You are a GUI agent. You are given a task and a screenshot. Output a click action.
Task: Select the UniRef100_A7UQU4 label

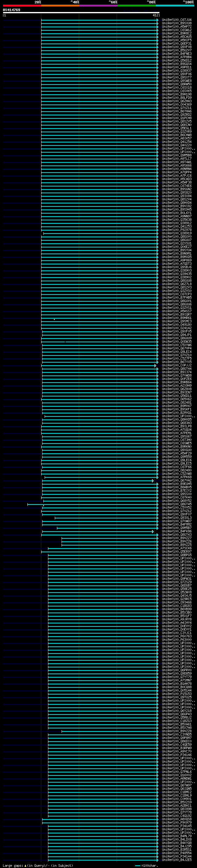pyautogui.click(x=176, y=430)
